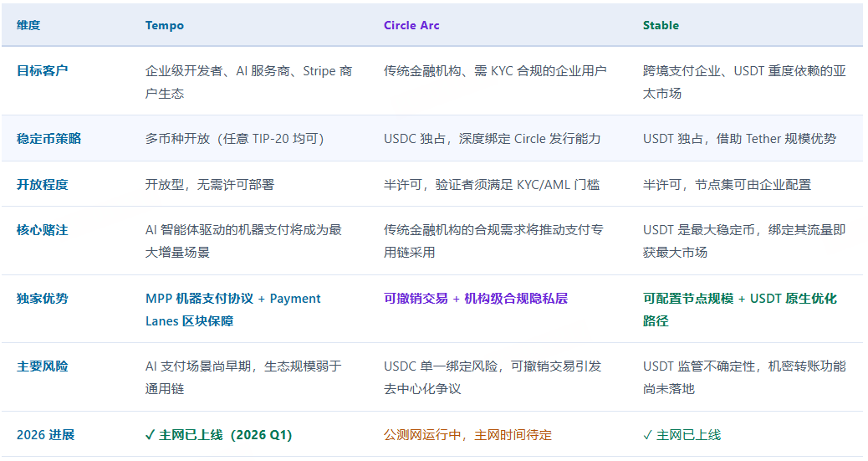The width and height of the screenshot is (868, 461).
Task: Select the 2026 进展 row label
Action: [45, 435]
